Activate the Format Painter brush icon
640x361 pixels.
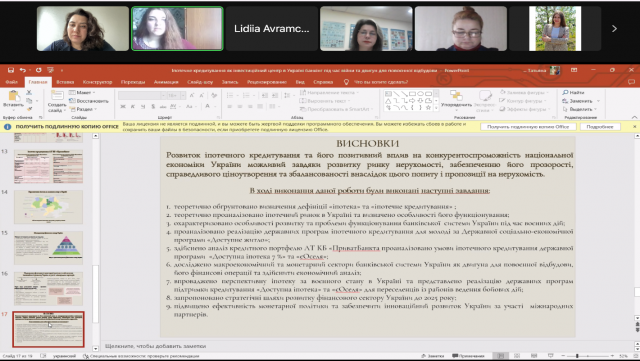pos(29,109)
